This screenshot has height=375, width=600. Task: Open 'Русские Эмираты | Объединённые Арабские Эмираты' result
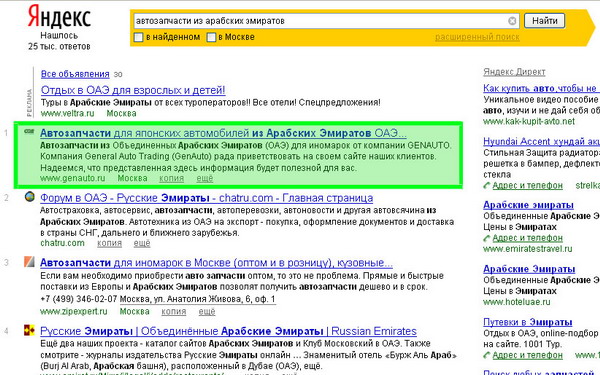point(228,331)
